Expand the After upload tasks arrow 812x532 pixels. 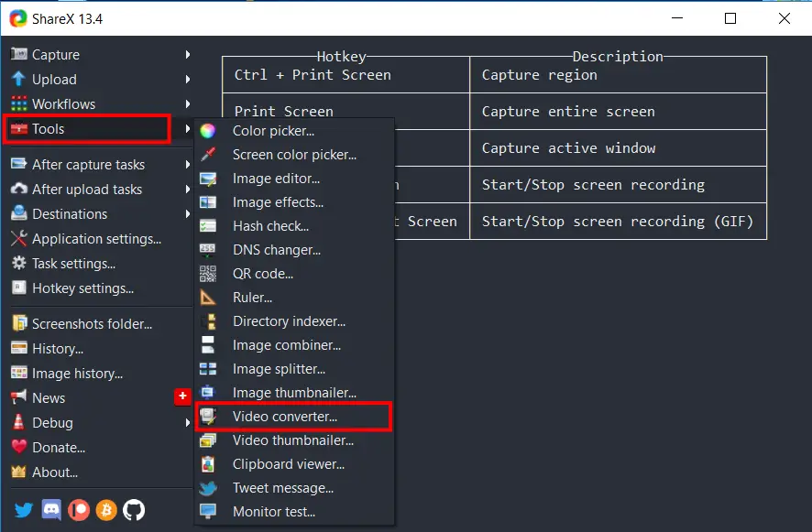point(188,190)
